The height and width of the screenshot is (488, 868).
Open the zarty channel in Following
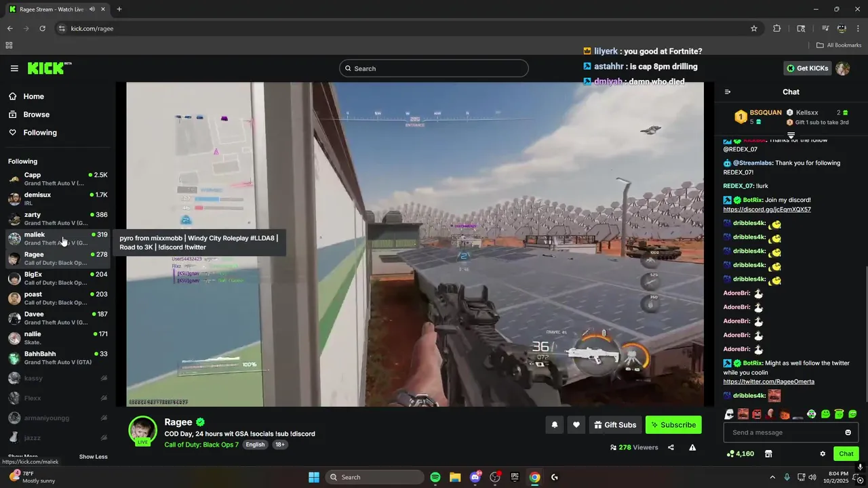58,218
